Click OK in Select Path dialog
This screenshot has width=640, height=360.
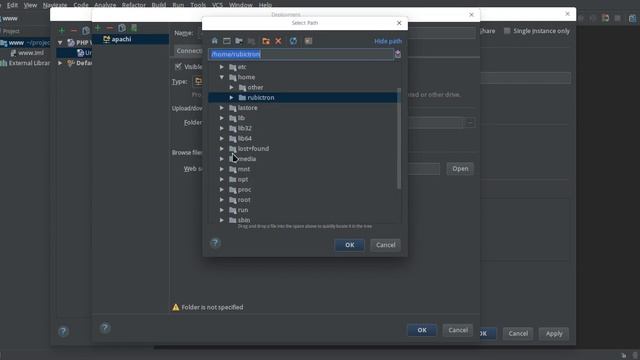pos(349,245)
